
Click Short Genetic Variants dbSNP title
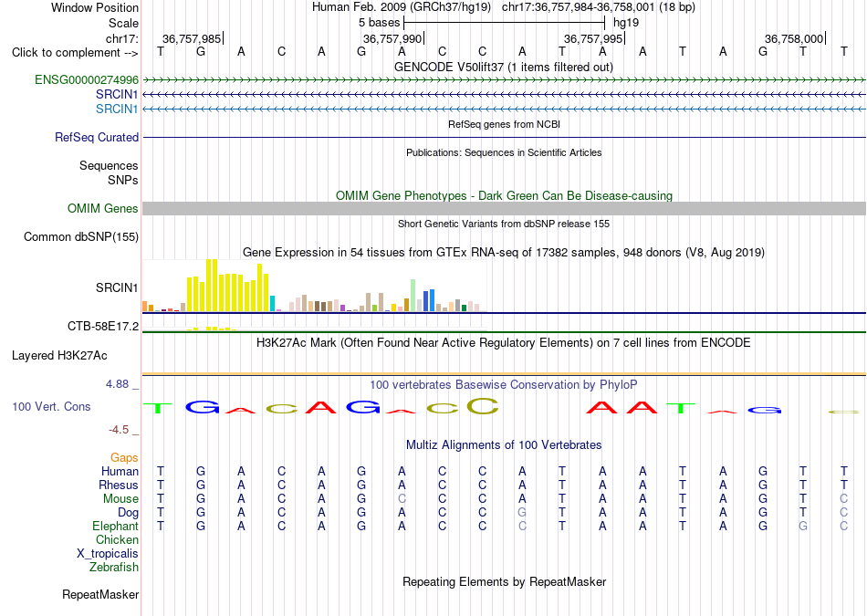[x=504, y=224]
